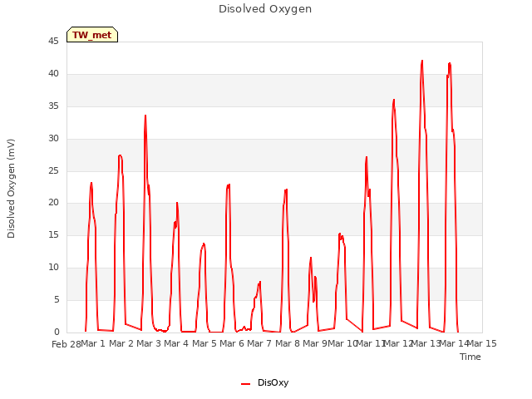
Task: Click the 20 y-axis tick label
Action: (53, 203)
